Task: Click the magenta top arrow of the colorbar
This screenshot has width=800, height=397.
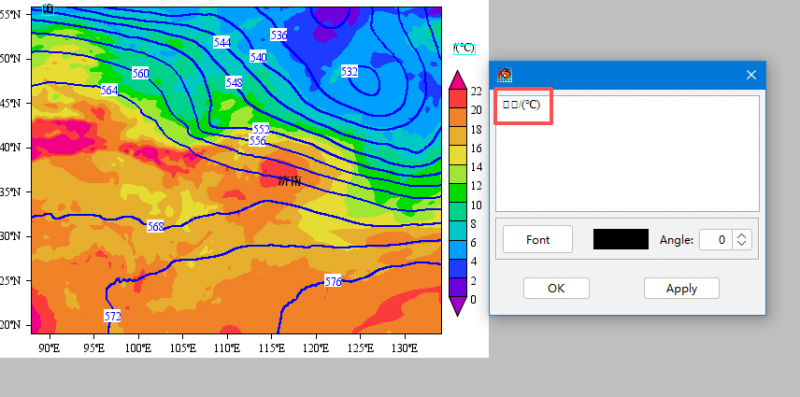Action: 458,80
